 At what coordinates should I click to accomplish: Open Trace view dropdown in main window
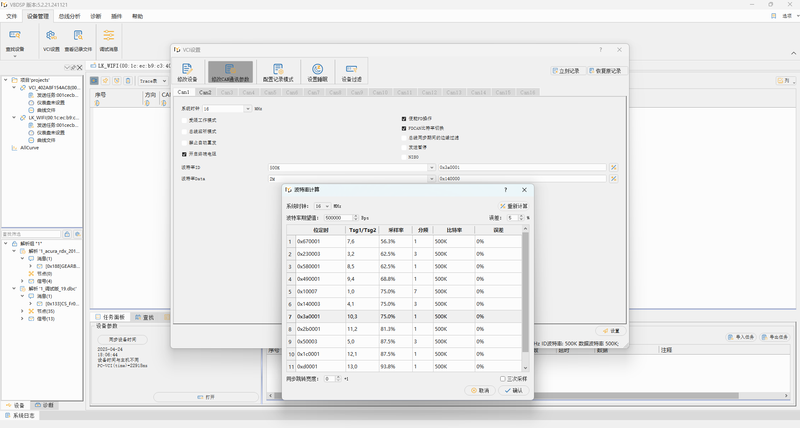153,81
